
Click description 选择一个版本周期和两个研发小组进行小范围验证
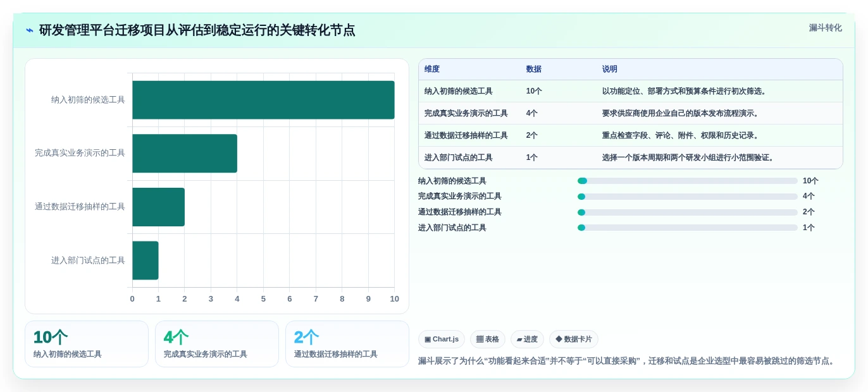click(689, 157)
